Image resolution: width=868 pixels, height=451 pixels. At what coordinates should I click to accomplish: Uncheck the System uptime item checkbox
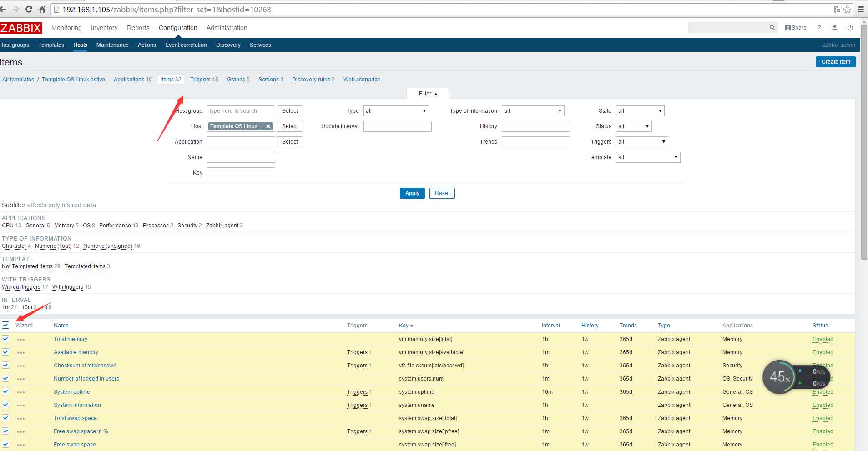tap(5, 391)
